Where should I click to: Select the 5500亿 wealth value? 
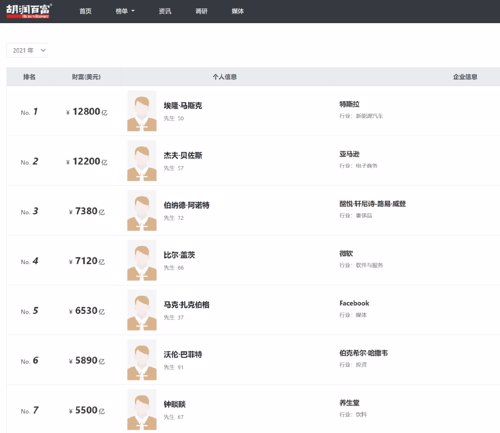pos(87,410)
